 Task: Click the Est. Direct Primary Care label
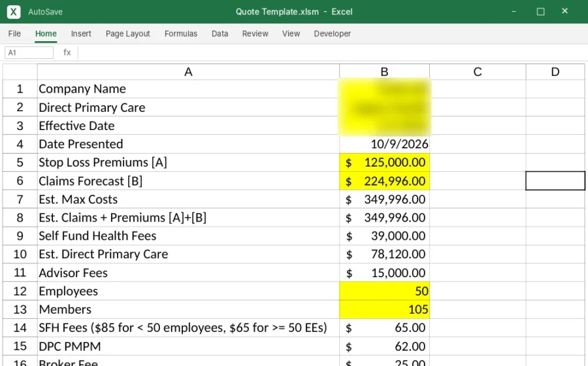(188, 254)
